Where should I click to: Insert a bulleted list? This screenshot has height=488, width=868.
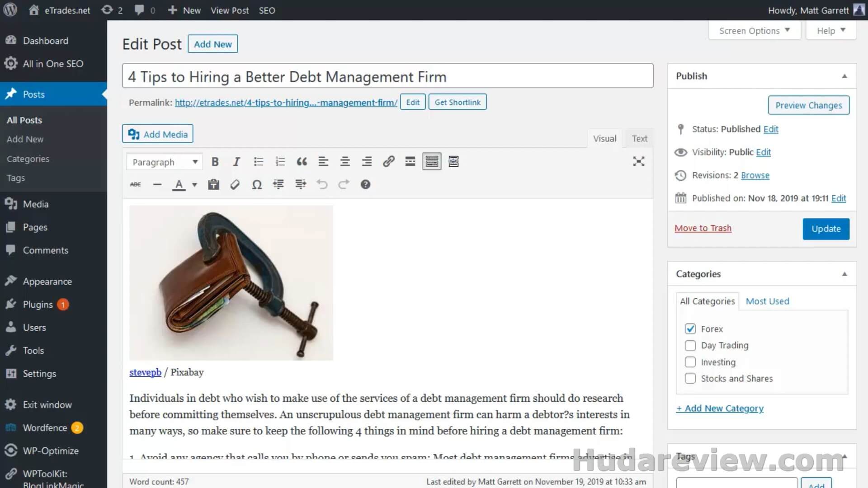(x=258, y=162)
